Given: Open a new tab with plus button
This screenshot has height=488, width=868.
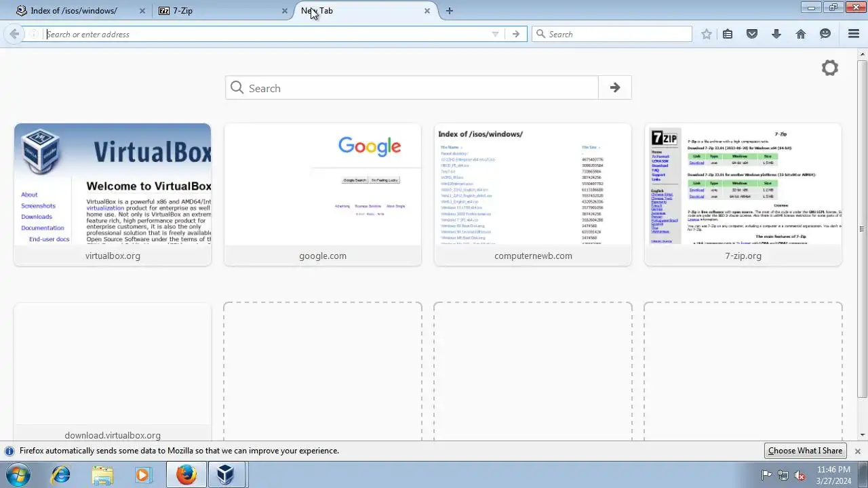Looking at the screenshot, I should [449, 11].
